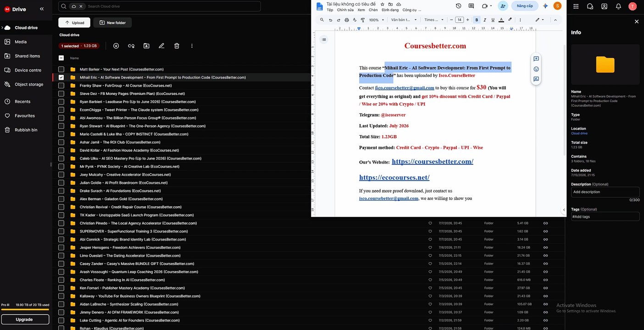Click the share people icon in Docs header
This screenshot has height=330, width=644.
coord(503,6)
